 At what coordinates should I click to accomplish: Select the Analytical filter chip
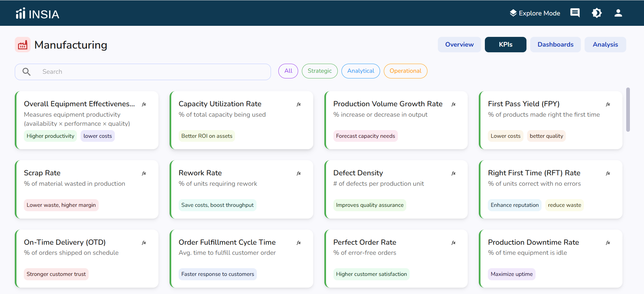click(x=361, y=71)
